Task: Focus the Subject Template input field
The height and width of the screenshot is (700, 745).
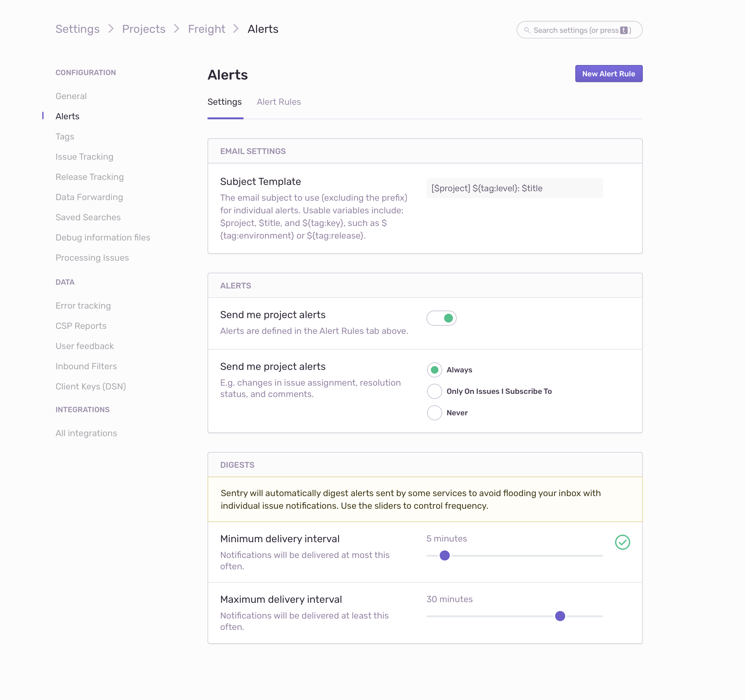Action: (514, 188)
